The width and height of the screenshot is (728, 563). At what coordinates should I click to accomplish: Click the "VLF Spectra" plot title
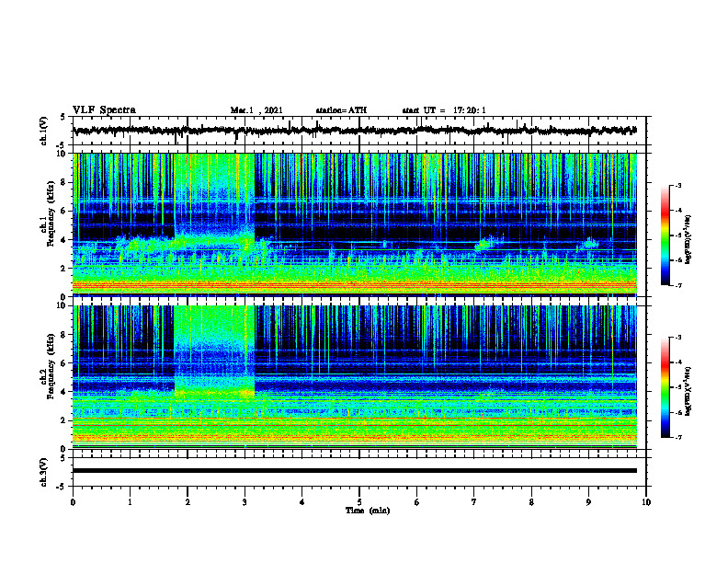[104, 110]
